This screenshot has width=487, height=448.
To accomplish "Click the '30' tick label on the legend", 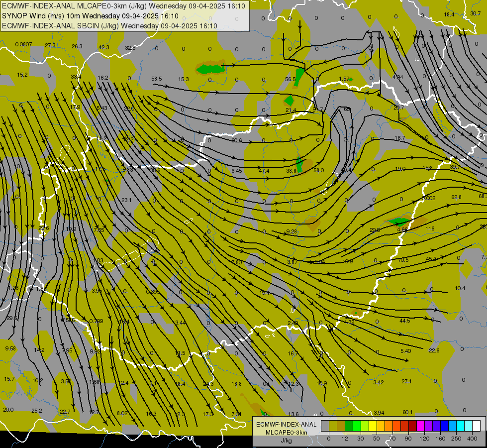I will click(361, 439).
